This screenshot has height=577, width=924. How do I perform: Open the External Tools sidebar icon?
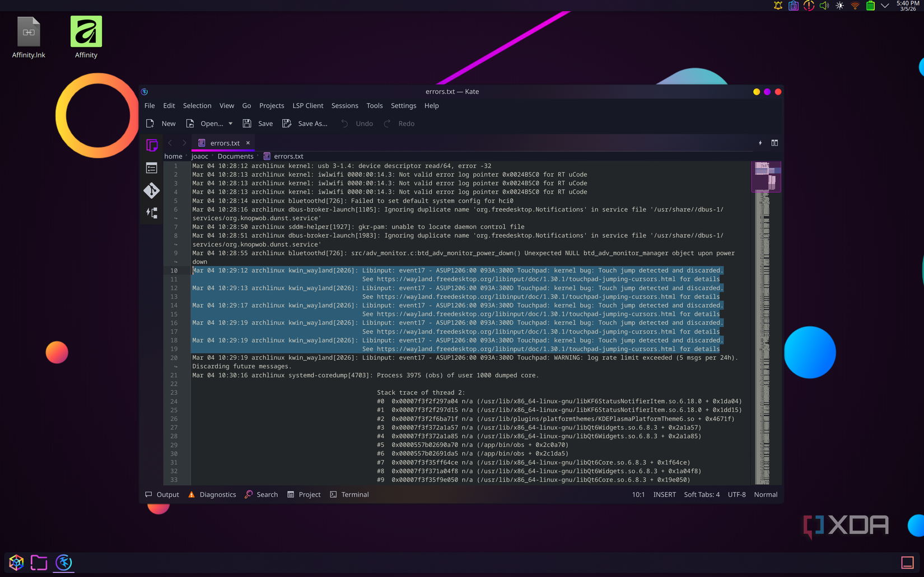coord(151,213)
